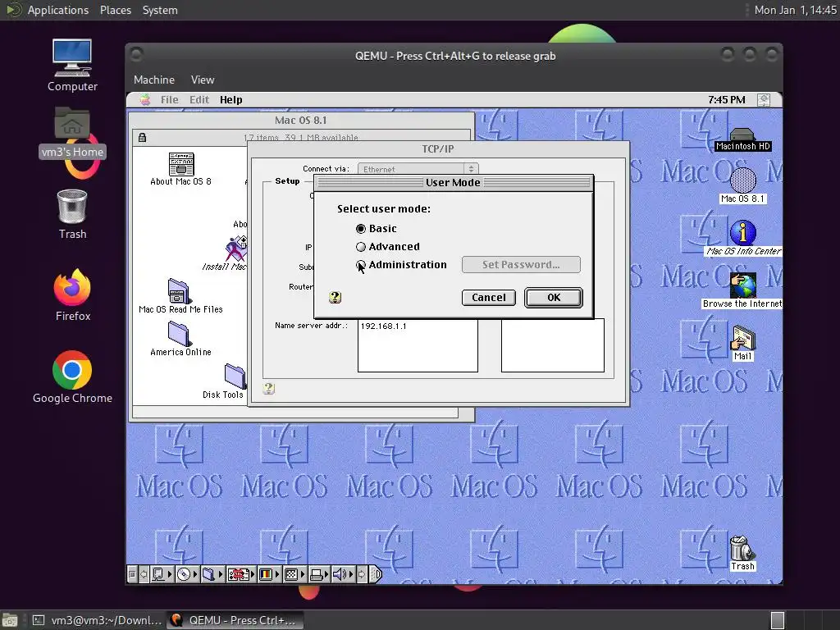Select Browse the Internet icon

click(x=742, y=290)
